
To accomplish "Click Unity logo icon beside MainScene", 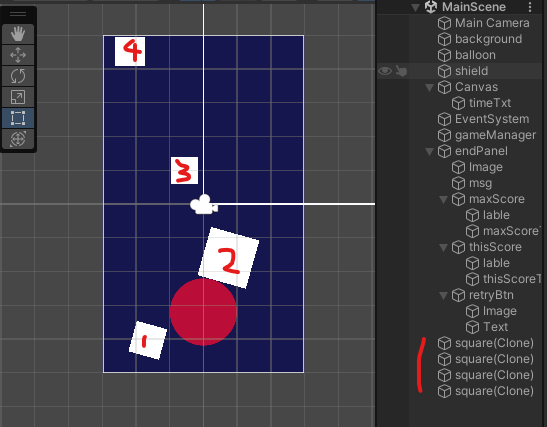I will pyautogui.click(x=431, y=7).
